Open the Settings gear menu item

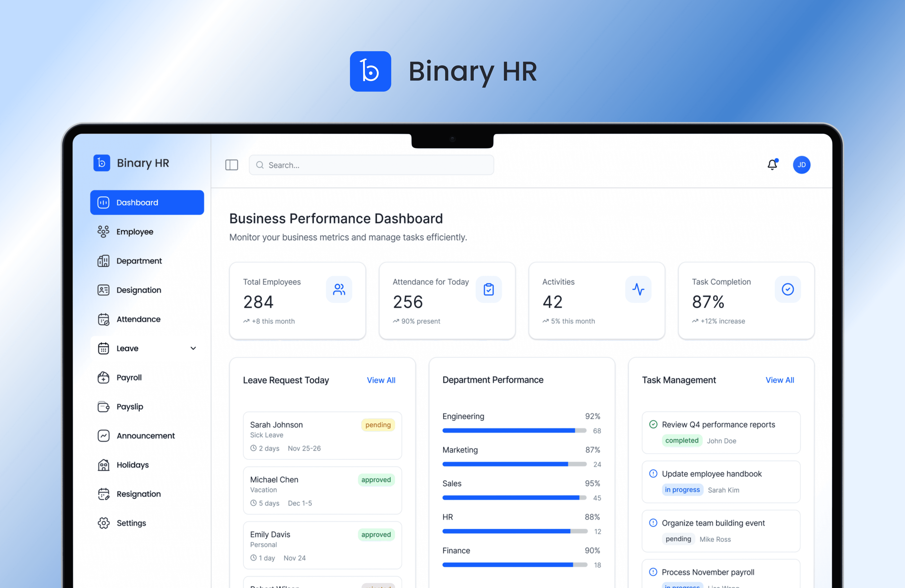(131, 523)
